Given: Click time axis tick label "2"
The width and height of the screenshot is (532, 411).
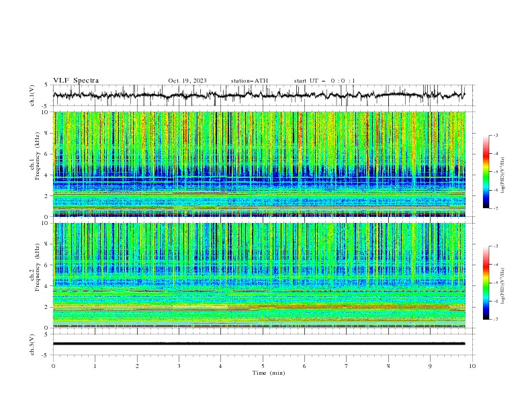Looking at the screenshot, I should pos(137,366).
